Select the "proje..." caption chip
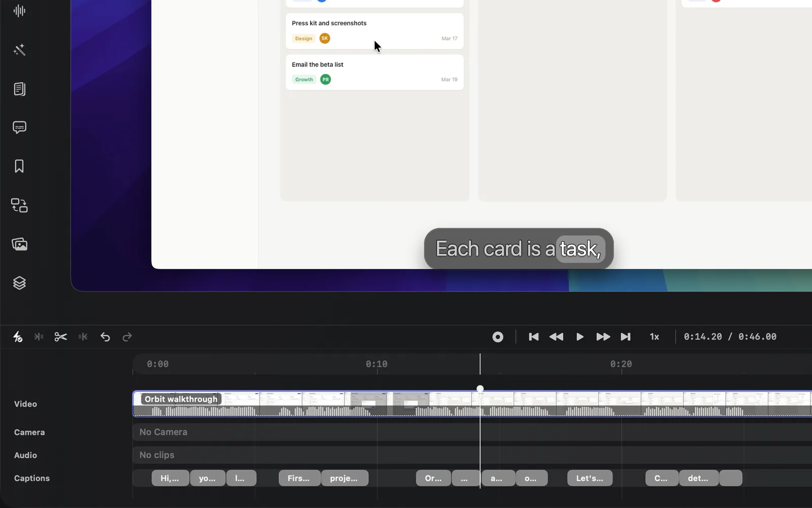The height and width of the screenshot is (508, 812). [345, 478]
